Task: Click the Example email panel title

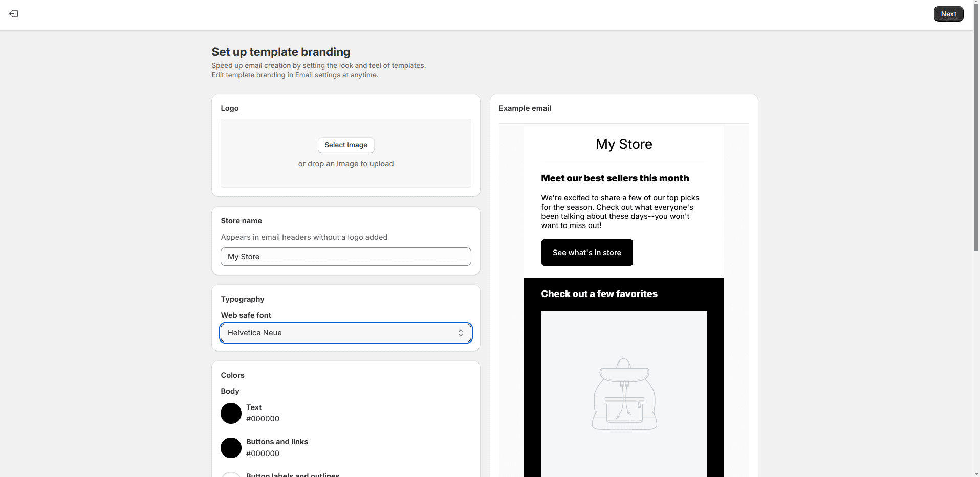Action: pos(525,108)
